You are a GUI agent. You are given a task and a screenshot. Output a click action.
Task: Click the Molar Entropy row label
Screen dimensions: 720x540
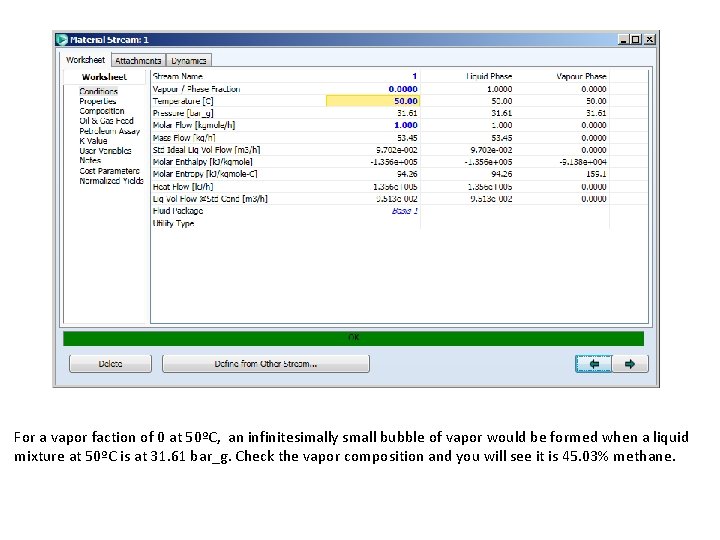[205, 174]
